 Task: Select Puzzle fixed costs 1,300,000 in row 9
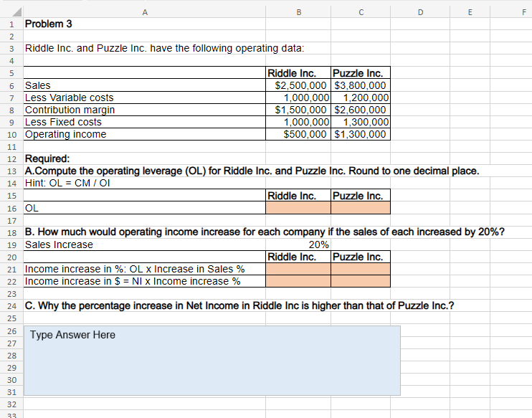[x=361, y=122]
